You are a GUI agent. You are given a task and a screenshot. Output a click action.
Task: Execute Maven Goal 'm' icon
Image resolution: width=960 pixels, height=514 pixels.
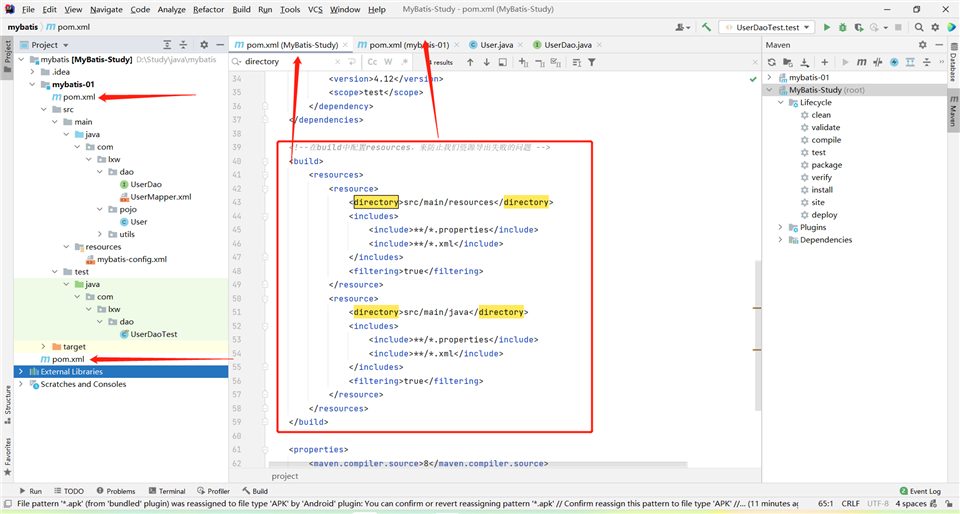tap(861, 62)
